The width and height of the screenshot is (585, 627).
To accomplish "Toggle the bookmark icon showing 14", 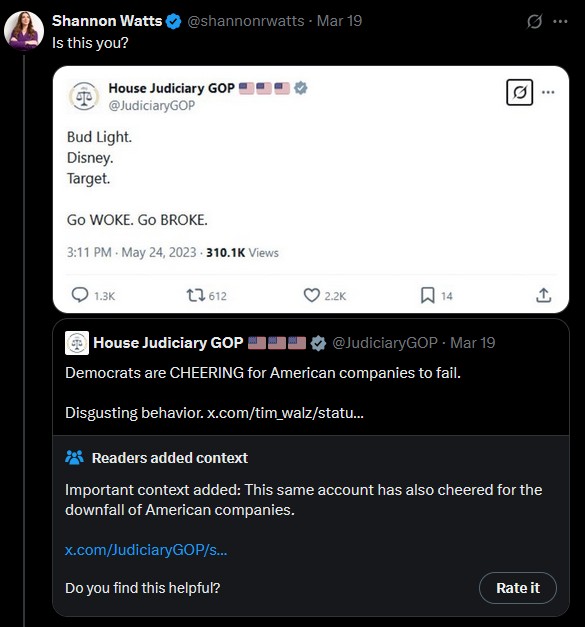I will click(x=427, y=296).
